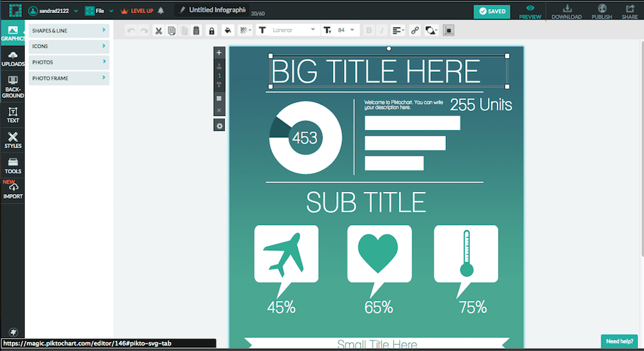Screen dimensions: 644x351
Task: Click the notification bell icon
Action: 160,11
